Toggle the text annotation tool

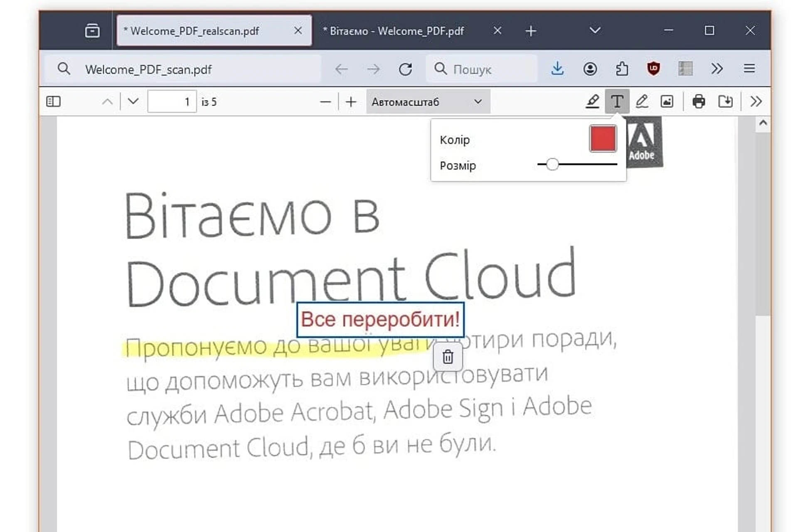(x=617, y=101)
